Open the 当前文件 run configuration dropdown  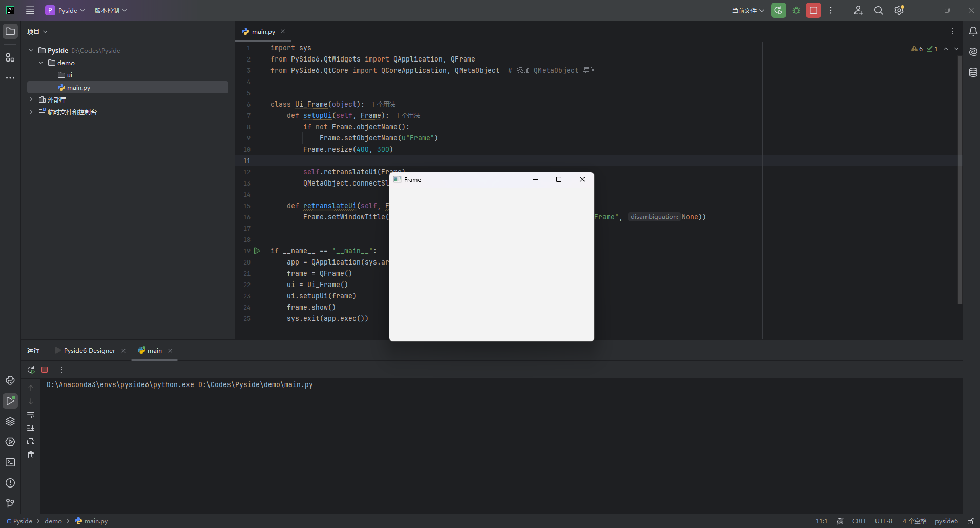(x=748, y=10)
